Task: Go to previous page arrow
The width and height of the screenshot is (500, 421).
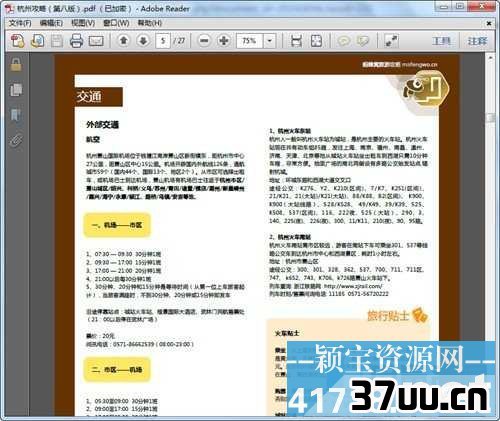Action: [124, 41]
